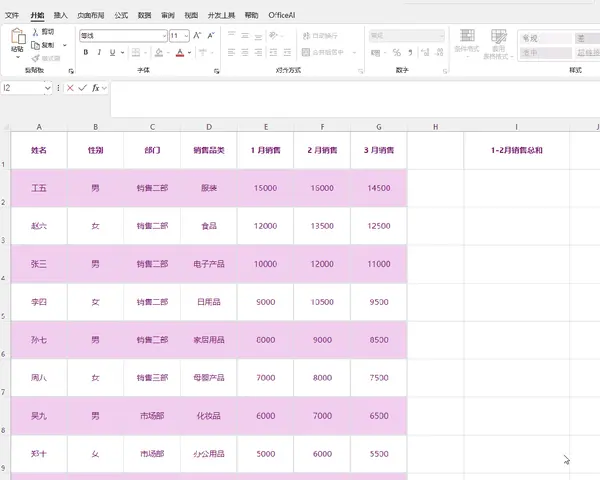Toggle Wrap Text (自动换行)
This screenshot has width=600, height=480.
[x=320, y=36]
